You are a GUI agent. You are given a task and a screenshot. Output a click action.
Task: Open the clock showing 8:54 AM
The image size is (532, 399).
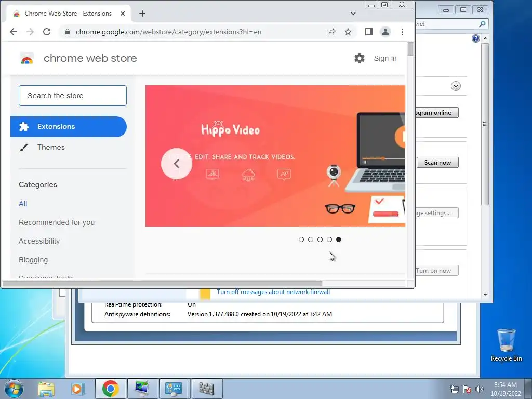pyautogui.click(x=506, y=389)
